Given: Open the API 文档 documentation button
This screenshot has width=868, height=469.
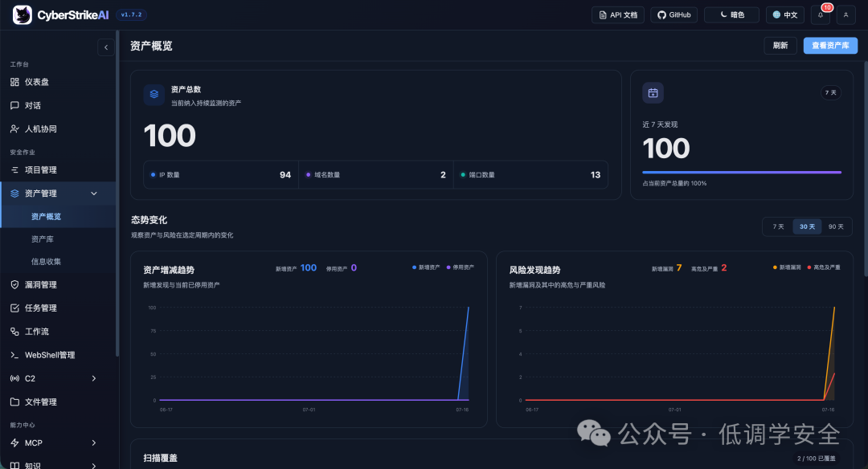Looking at the screenshot, I should (x=618, y=15).
